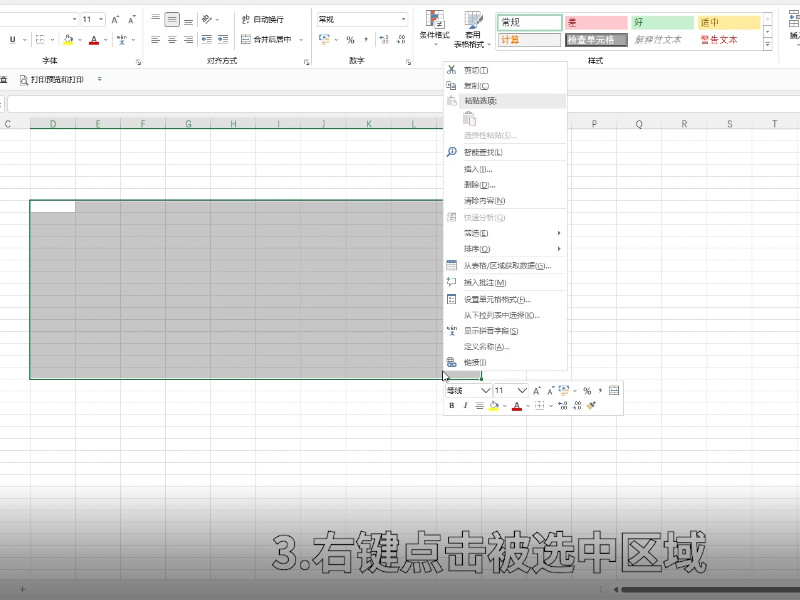Screen dimensions: 800x600
Task: Select column R header
Action: click(x=684, y=123)
